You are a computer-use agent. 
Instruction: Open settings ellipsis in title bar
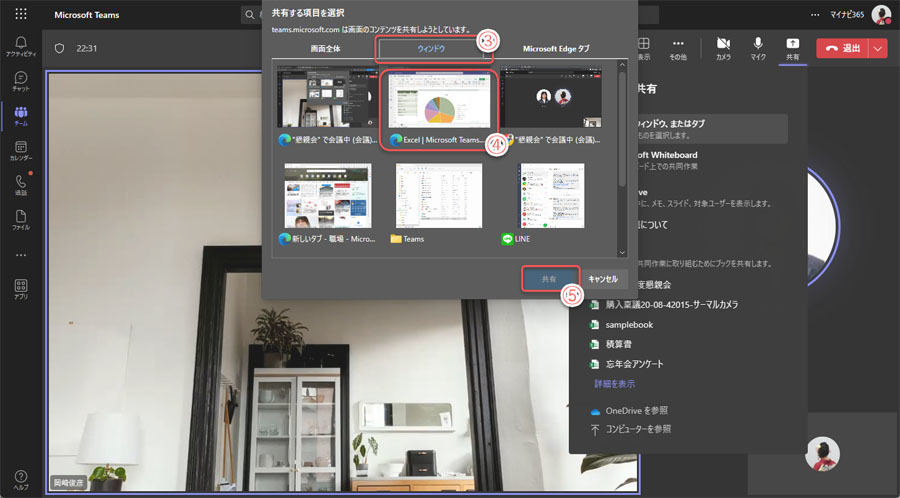pos(815,14)
